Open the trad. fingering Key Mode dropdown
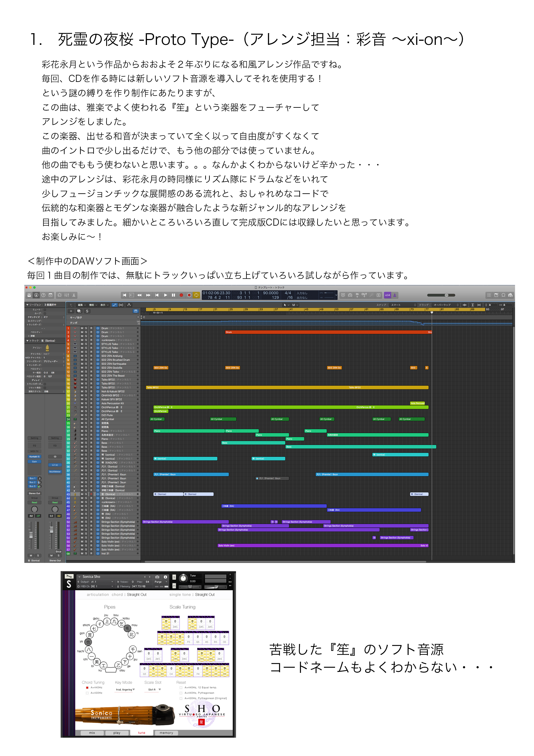Image resolution: width=534 pixels, height=756 pixels. (x=125, y=689)
